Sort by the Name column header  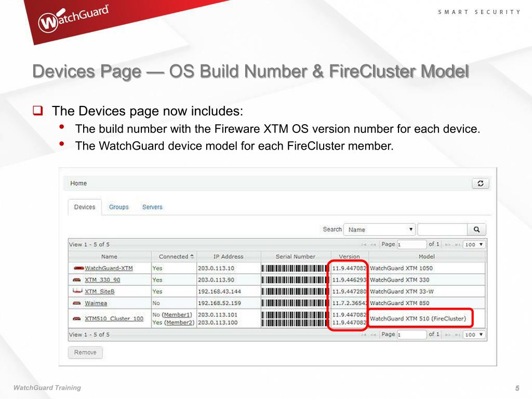point(109,257)
